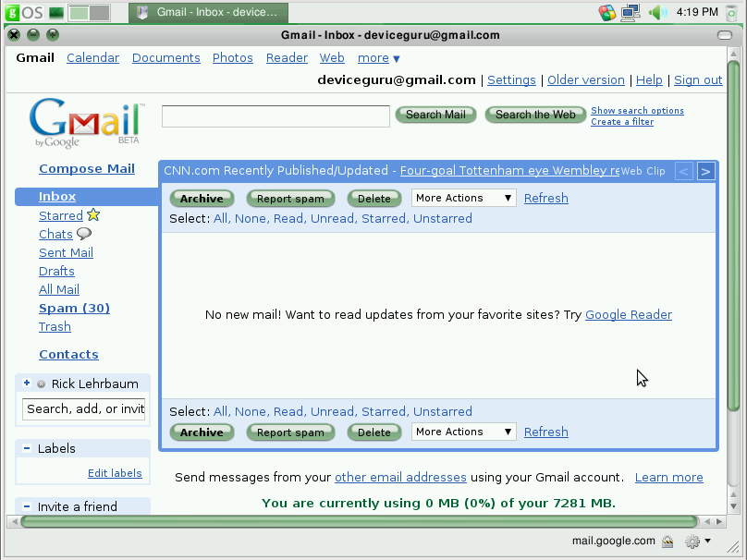Viewport: 747px width, 560px height.
Task: Open Sent Mail in the sidebar
Action: coord(67,252)
